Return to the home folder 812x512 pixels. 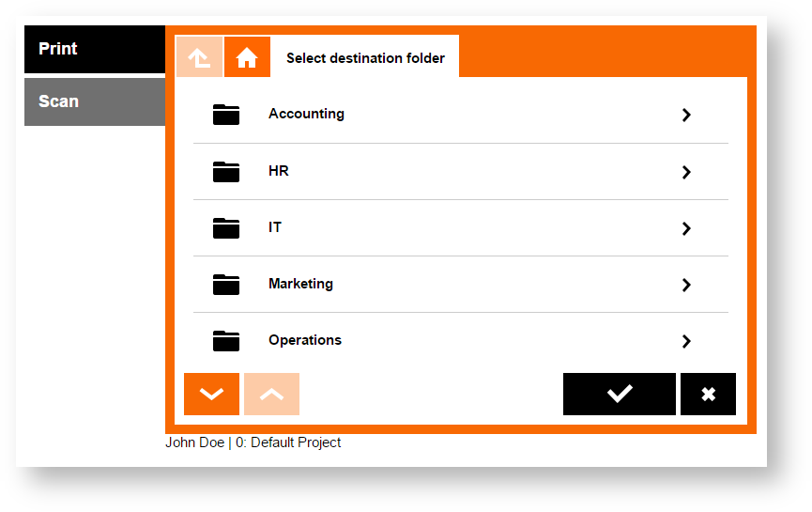click(247, 57)
